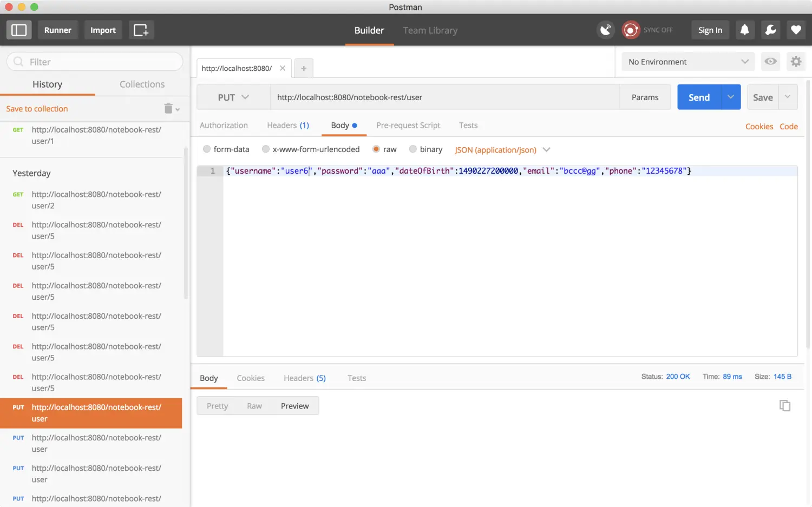812x507 pixels.
Task: Open a new window icon
Action: (141, 30)
